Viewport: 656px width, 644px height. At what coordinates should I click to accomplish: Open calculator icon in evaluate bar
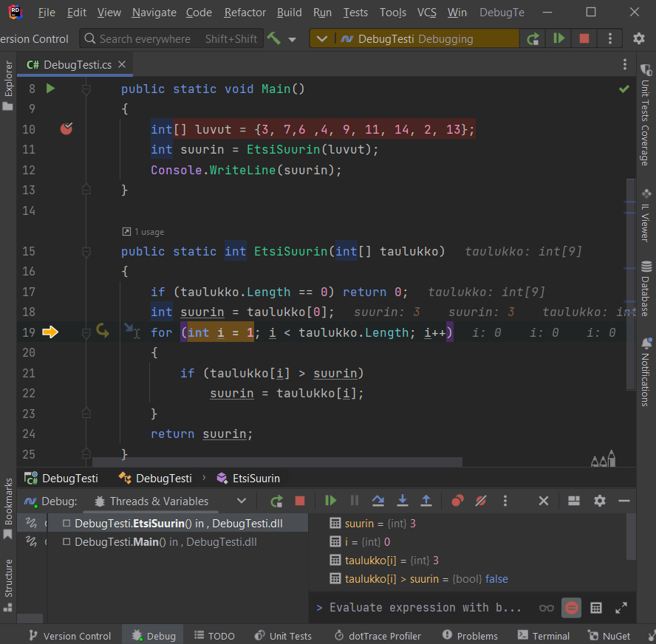(x=596, y=608)
